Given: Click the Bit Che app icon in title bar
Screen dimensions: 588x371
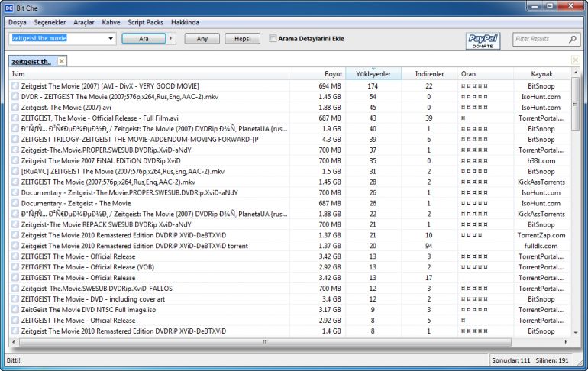Looking at the screenshot, I should coord(10,6).
